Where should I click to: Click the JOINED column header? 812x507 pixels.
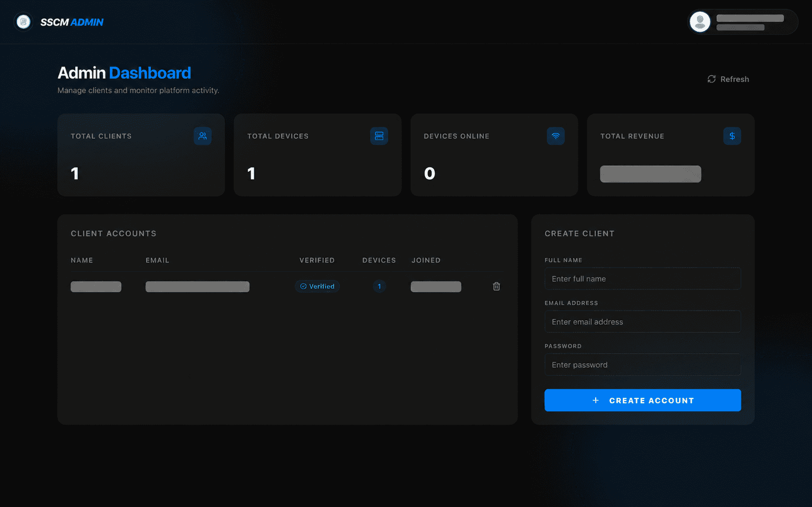pyautogui.click(x=426, y=260)
